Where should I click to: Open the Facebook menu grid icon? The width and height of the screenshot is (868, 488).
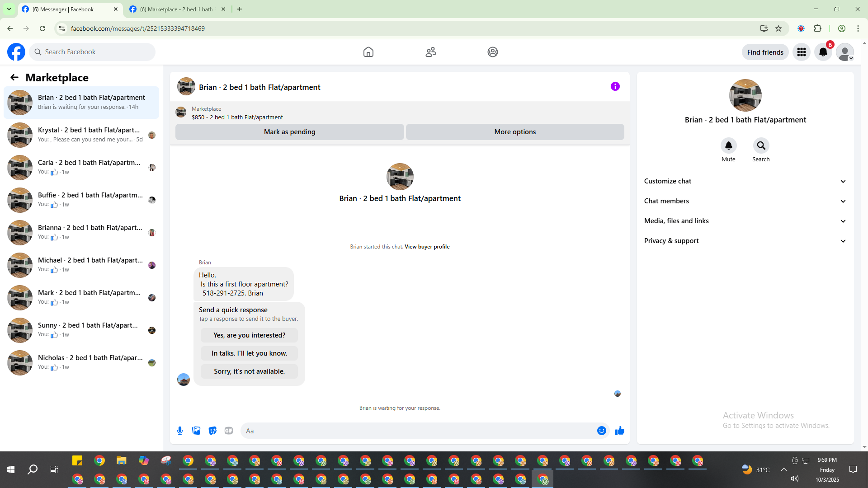click(x=802, y=52)
